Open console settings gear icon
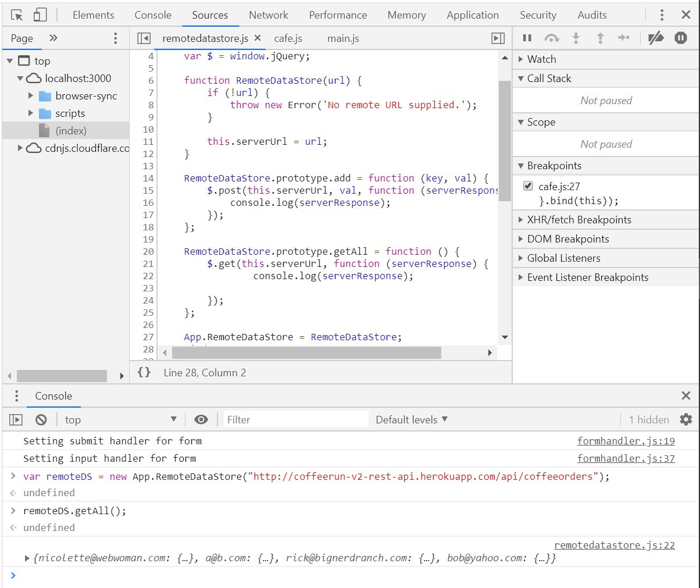This screenshot has height=588, width=700. click(686, 419)
